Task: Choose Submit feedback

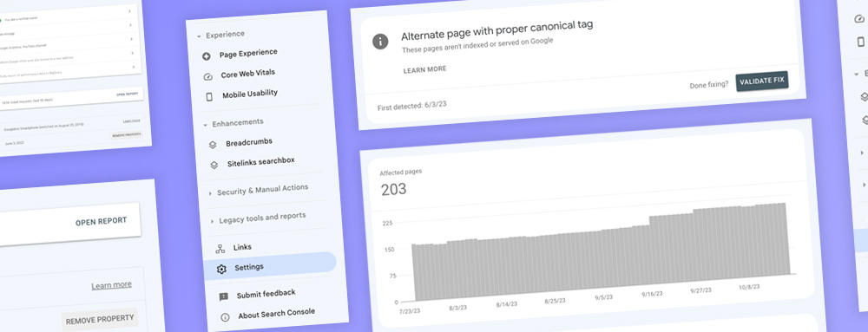Action: pyautogui.click(x=266, y=293)
